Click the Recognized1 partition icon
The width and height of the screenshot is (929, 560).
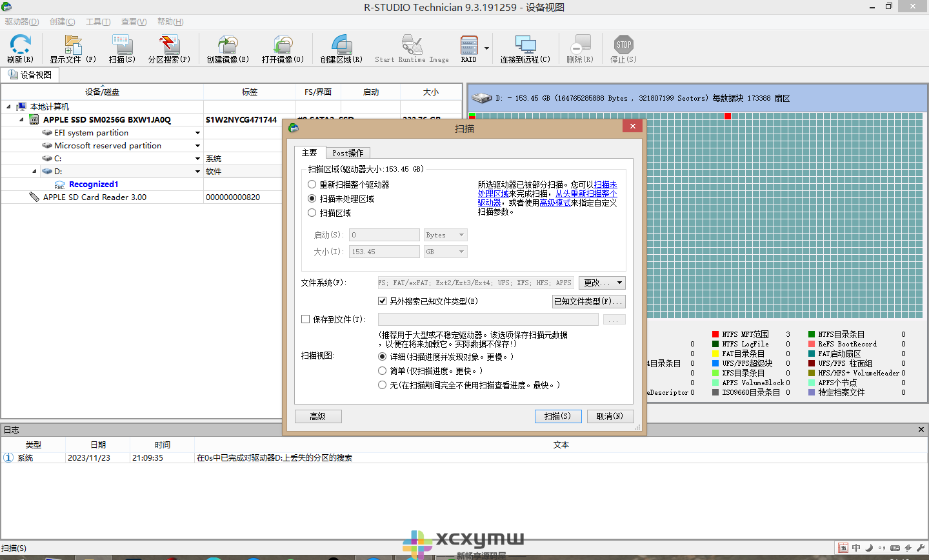coord(60,185)
